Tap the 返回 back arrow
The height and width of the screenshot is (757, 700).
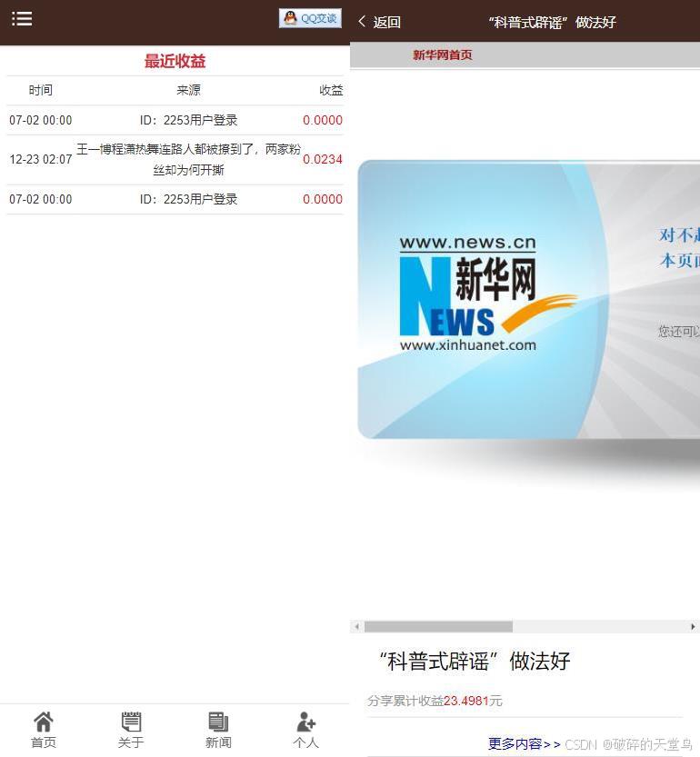coord(379,22)
